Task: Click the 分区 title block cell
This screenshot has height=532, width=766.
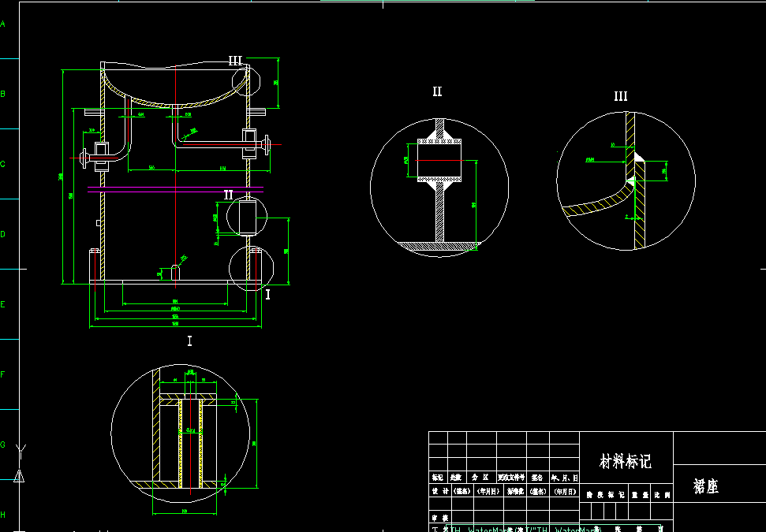Action: tap(480, 478)
